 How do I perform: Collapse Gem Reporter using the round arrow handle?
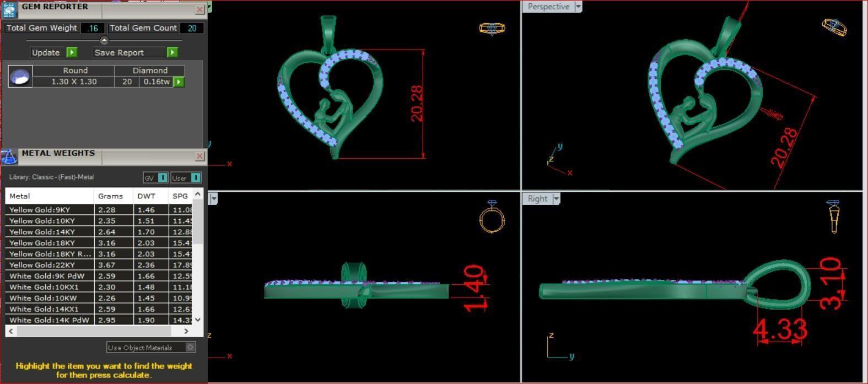click(x=104, y=40)
